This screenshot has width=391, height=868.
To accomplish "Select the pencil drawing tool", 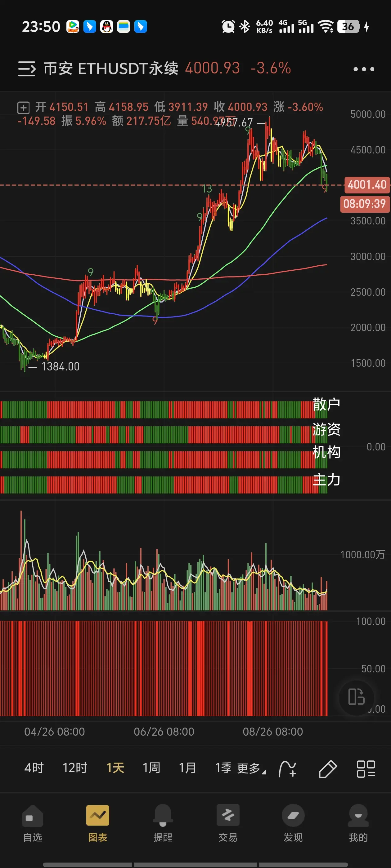I will [328, 769].
